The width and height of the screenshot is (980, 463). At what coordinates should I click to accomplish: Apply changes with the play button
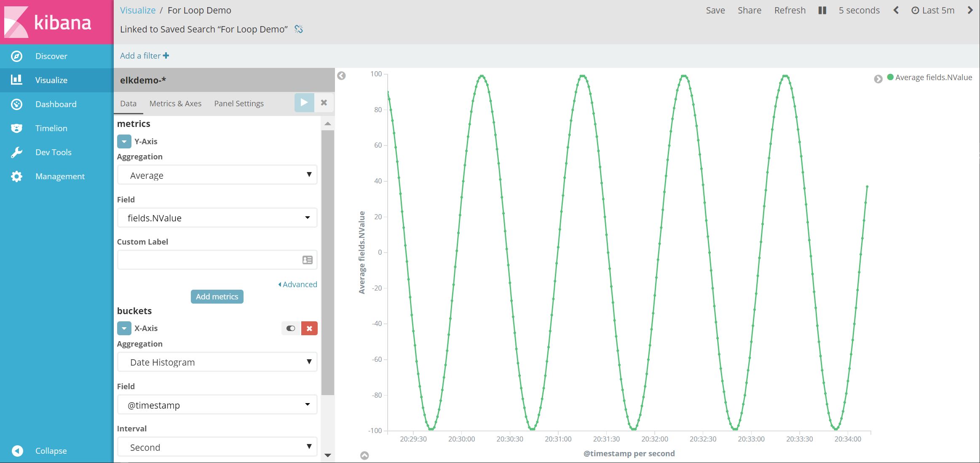pyautogui.click(x=304, y=102)
